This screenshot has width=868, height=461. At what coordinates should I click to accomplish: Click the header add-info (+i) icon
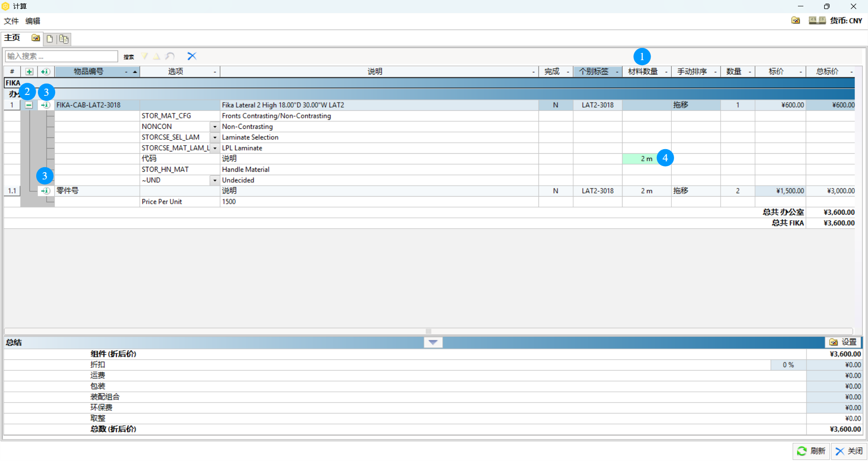(x=45, y=71)
